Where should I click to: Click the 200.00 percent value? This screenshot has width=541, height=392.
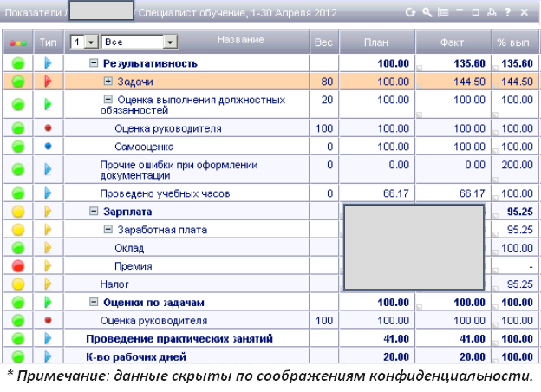[x=517, y=165]
